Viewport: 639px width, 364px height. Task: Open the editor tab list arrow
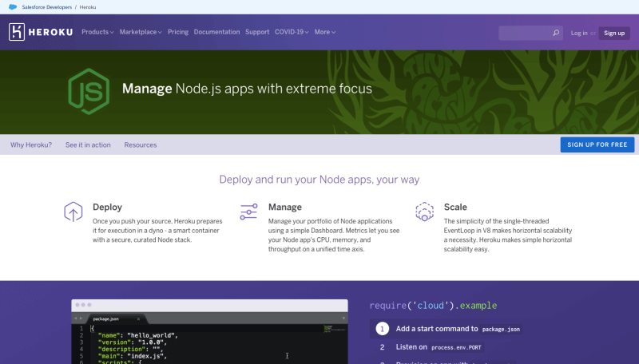(x=343, y=318)
